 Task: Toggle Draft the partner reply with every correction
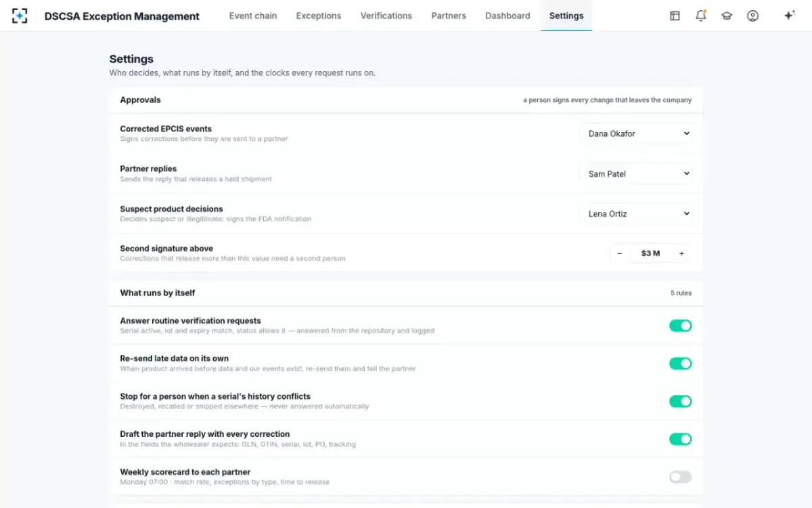681,440
